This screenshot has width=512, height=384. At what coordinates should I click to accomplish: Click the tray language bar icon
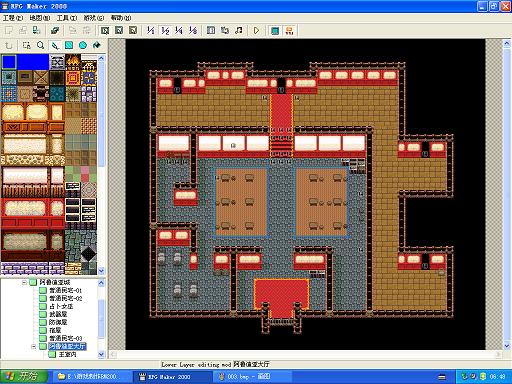tap(442, 377)
